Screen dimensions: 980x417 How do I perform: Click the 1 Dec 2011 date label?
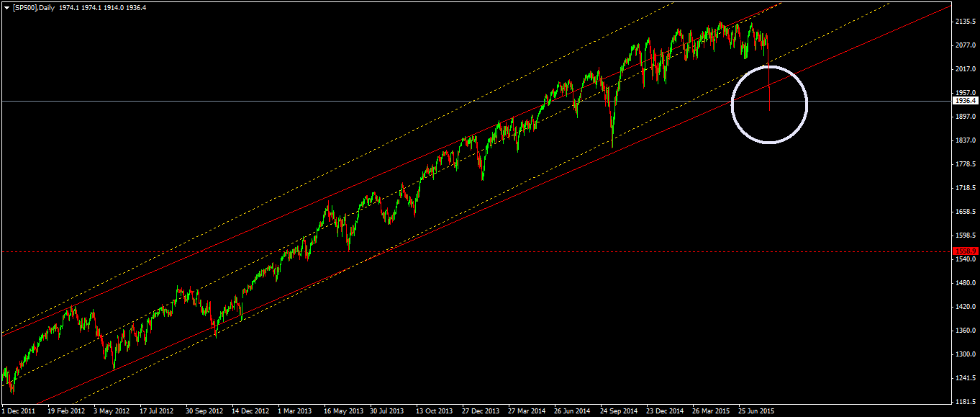click(18, 411)
